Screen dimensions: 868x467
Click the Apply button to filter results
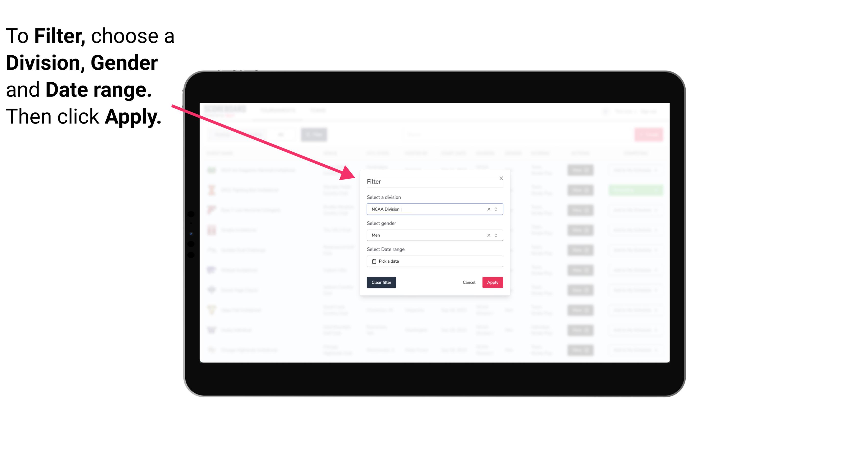(x=492, y=283)
